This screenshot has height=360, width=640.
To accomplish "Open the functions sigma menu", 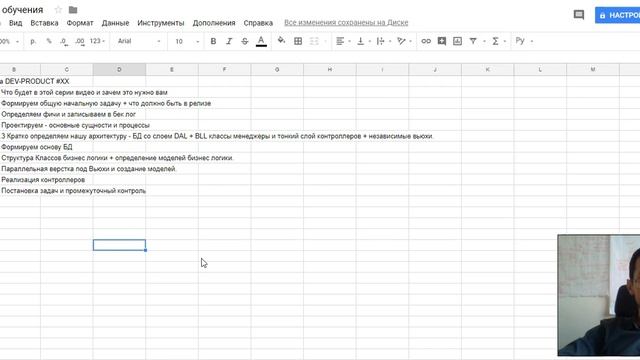I will pyautogui.click(x=496, y=41).
